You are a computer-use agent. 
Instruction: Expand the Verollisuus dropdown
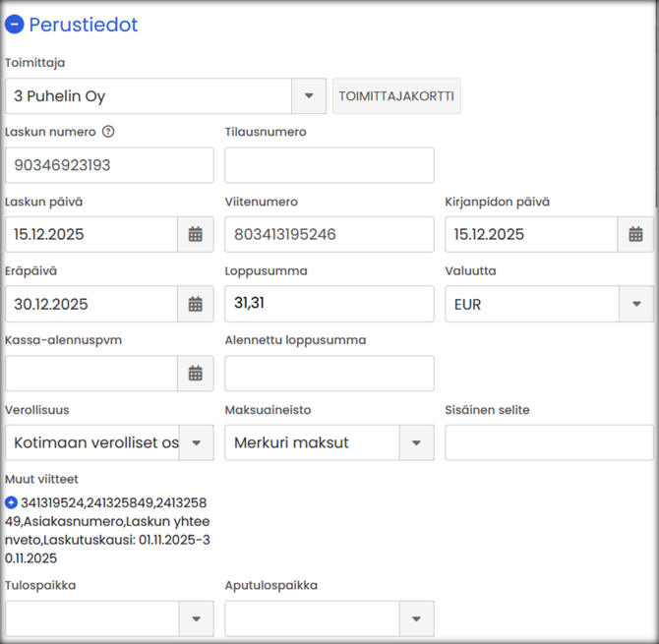196,442
